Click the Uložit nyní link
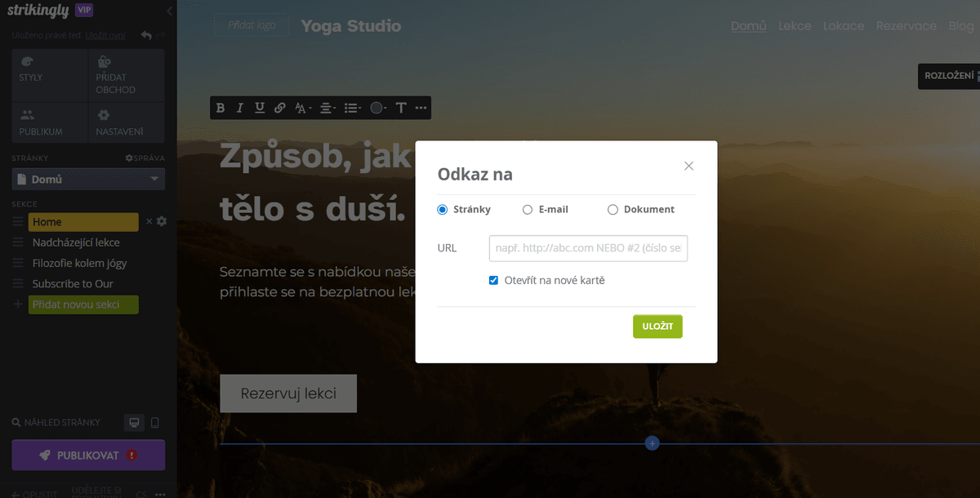Screen dimensions: 980x498 [x=105, y=36]
